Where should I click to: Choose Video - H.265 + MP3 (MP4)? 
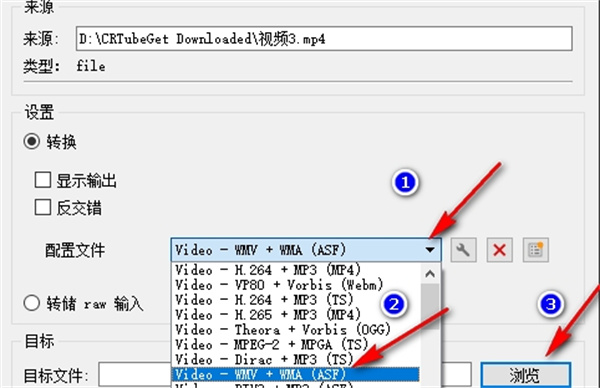pos(295,315)
